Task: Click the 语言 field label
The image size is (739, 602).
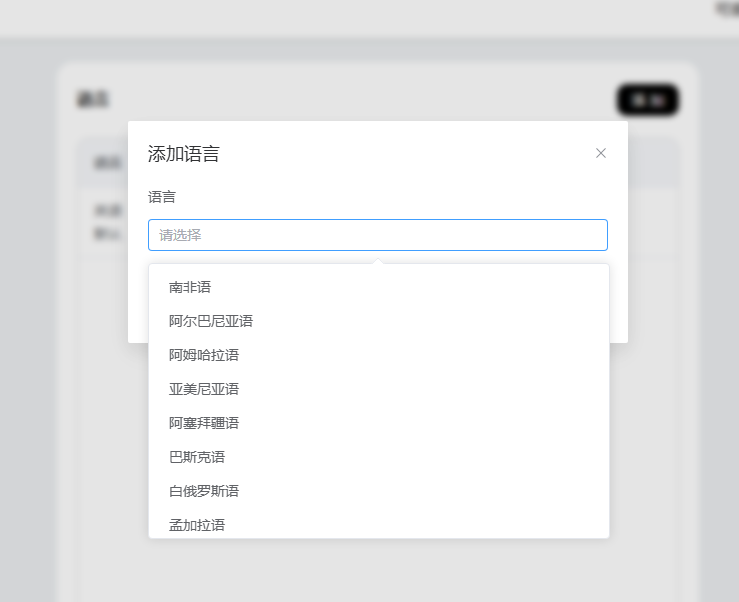Action: 162,197
